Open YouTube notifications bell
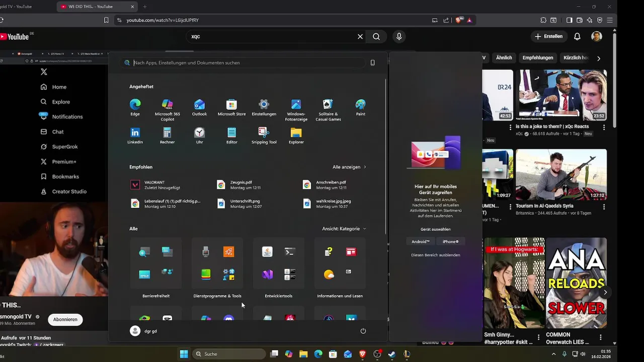 pos(577,36)
